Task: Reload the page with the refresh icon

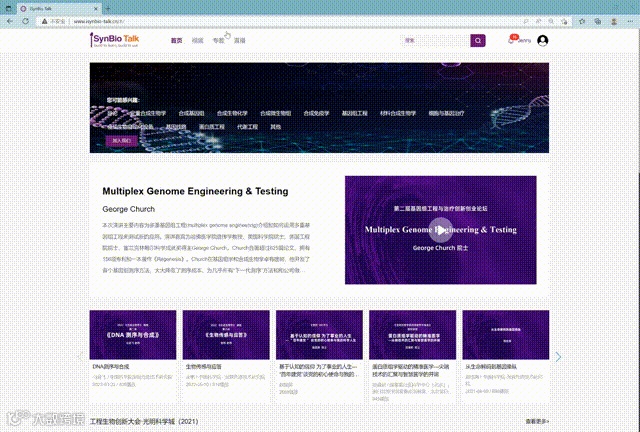Action: 25,21
